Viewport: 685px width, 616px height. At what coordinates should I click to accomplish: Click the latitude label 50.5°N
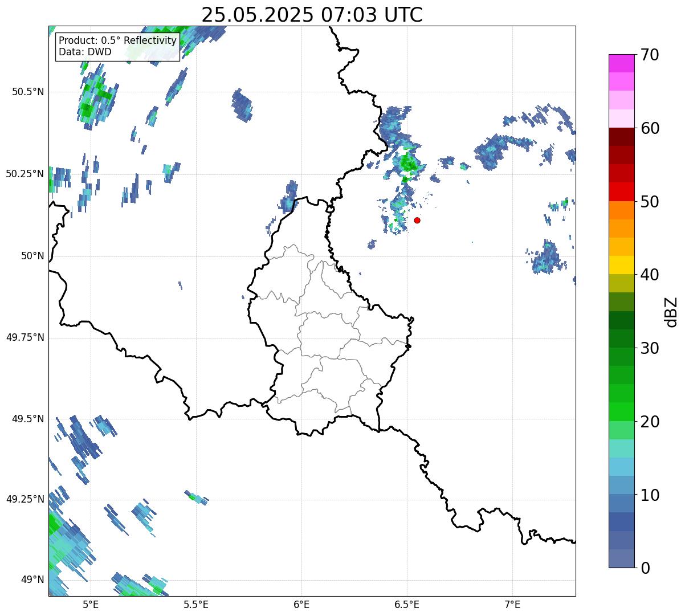[28, 92]
